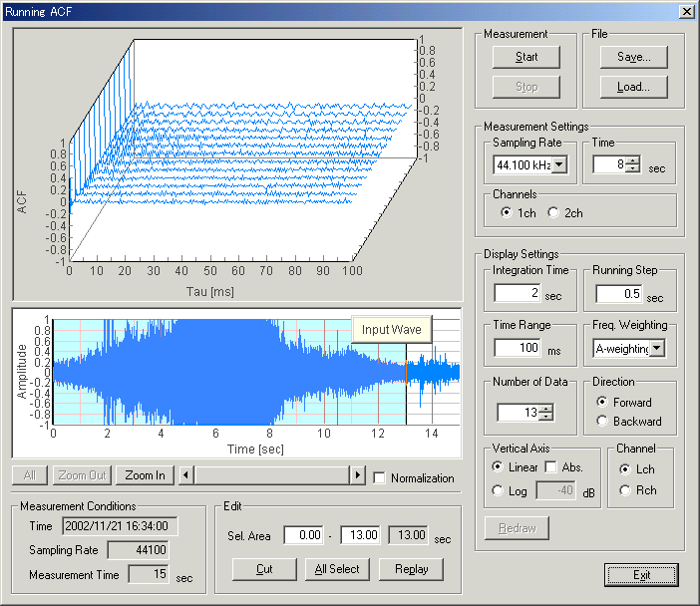Click waveform scrollbar left arrow
The image size is (700, 606).
tap(186, 475)
